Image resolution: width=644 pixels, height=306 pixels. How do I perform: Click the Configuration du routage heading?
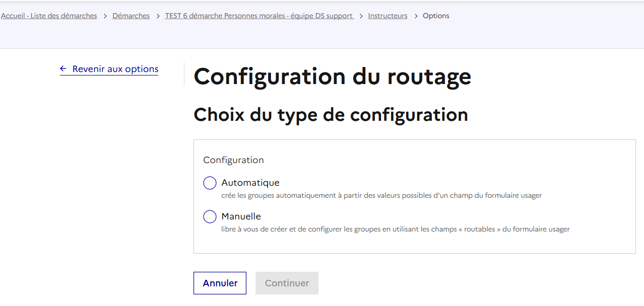(x=332, y=76)
